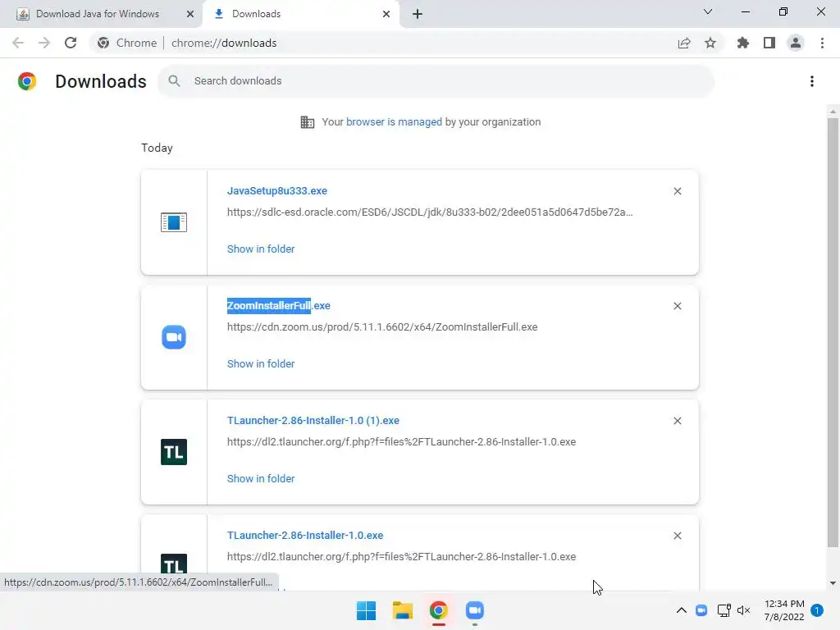This screenshot has height=630, width=840.
Task: Click the scrollbar down arrow
Action: tap(833, 583)
